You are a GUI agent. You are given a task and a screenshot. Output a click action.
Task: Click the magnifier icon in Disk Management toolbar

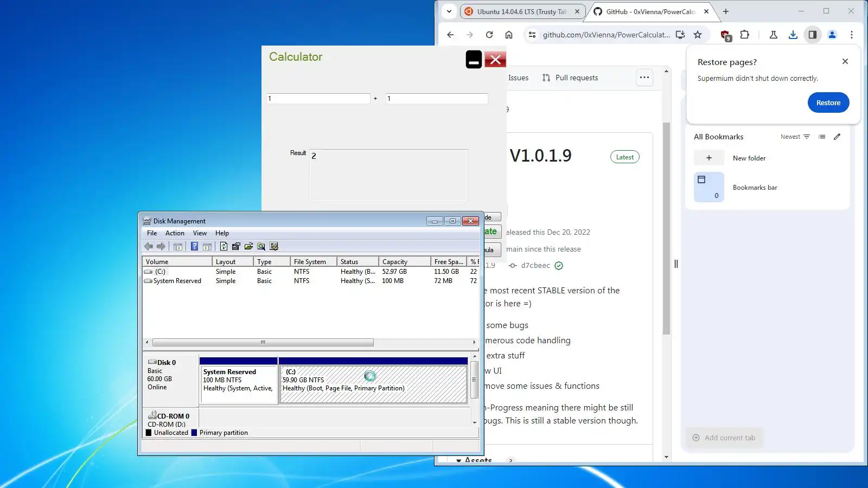click(261, 247)
